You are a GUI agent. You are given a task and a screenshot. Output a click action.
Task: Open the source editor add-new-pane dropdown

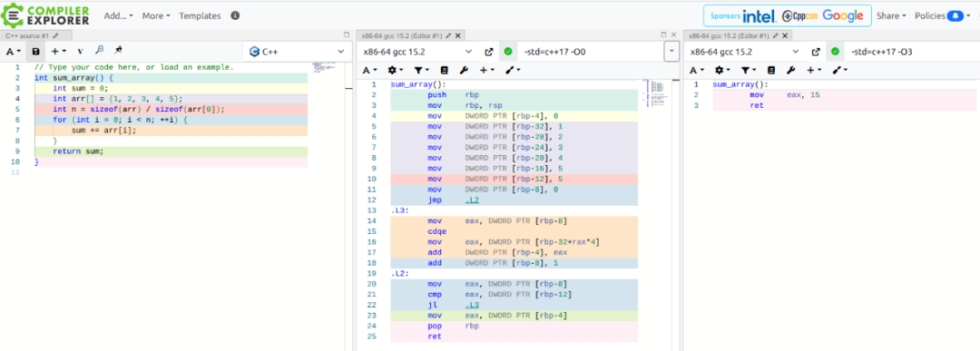click(59, 51)
